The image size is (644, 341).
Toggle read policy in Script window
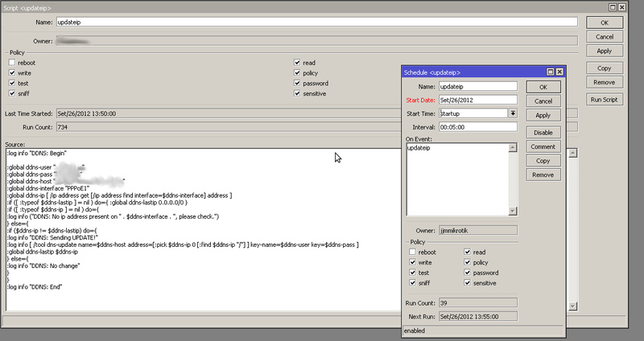click(297, 63)
